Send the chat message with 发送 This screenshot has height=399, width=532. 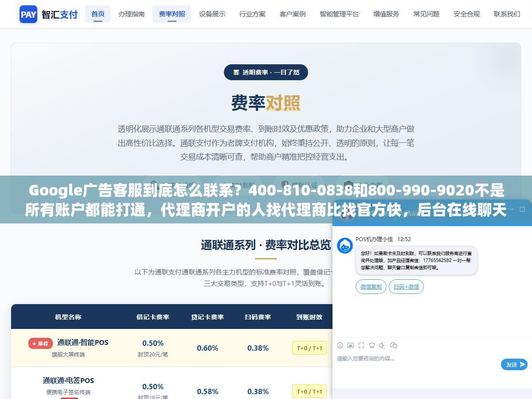(x=514, y=364)
